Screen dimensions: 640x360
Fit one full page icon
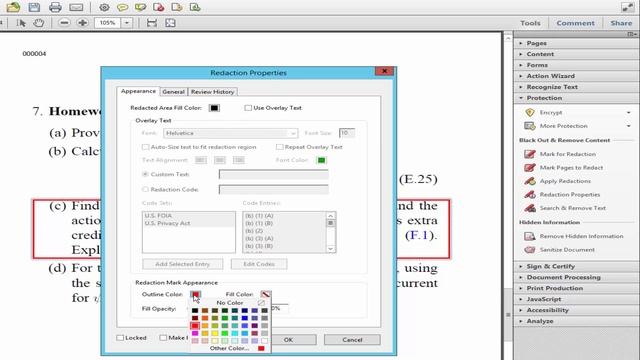coord(170,23)
